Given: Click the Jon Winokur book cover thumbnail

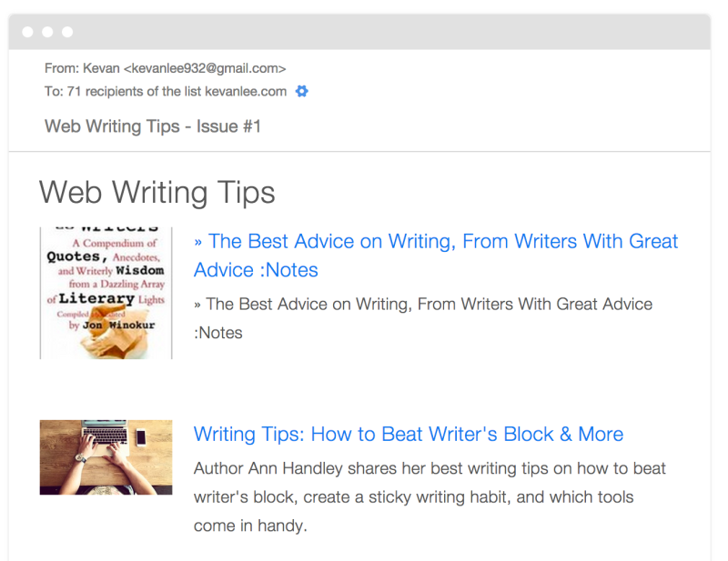Looking at the screenshot, I should pyautogui.click(x=106, y=293).
